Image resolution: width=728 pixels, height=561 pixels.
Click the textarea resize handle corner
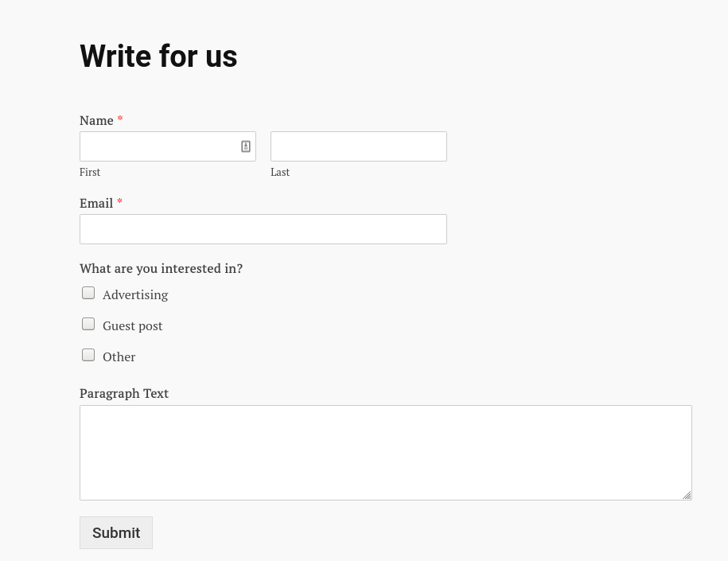[687, 496]
